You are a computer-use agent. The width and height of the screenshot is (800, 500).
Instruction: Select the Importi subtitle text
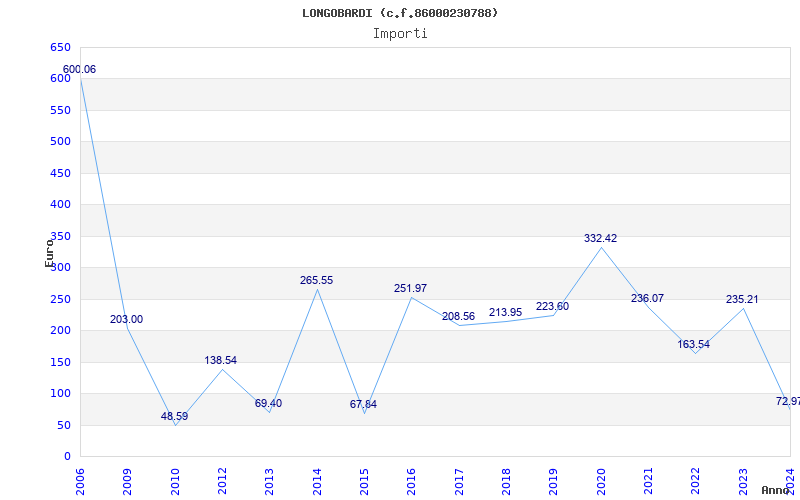point(400,34)
